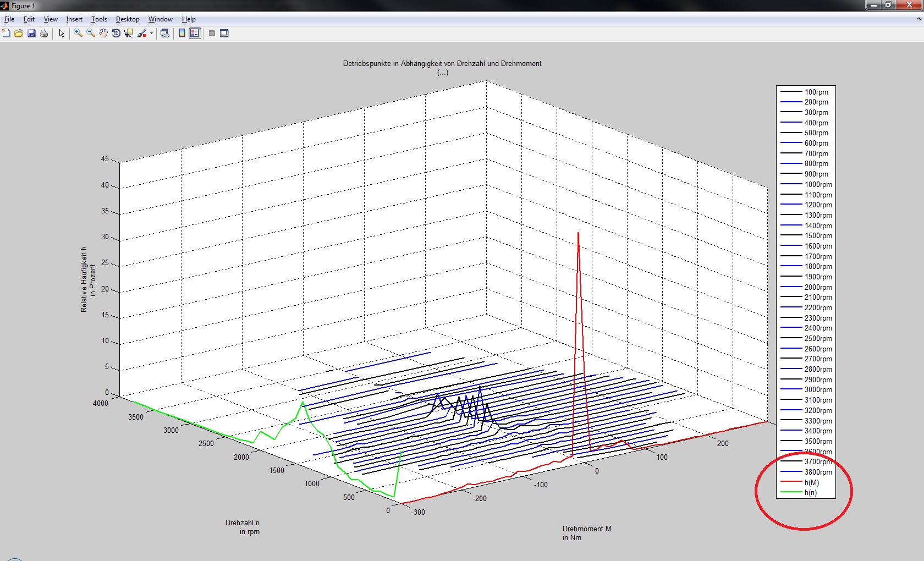Click the Show Plot Tools button
Viewport: 924px width, 561px height.
click(224, 34)
